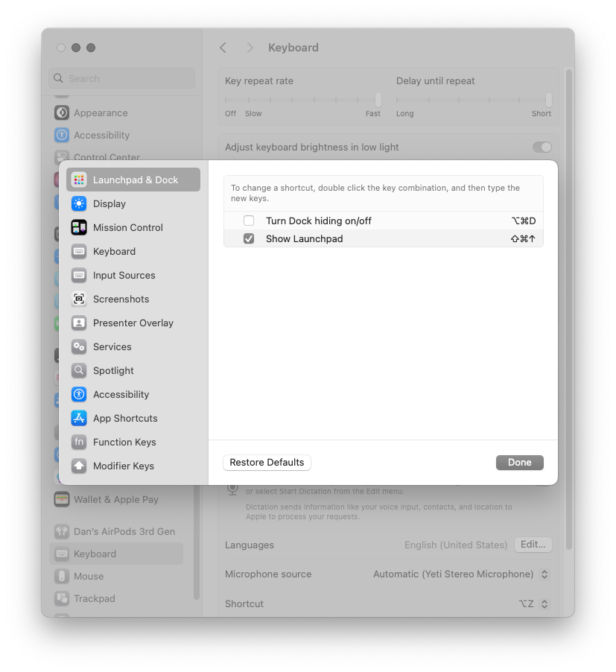The height and width of the screenshot is (672, 616).
Task: Go forward with the right chevron
Action: coord(250,48)
